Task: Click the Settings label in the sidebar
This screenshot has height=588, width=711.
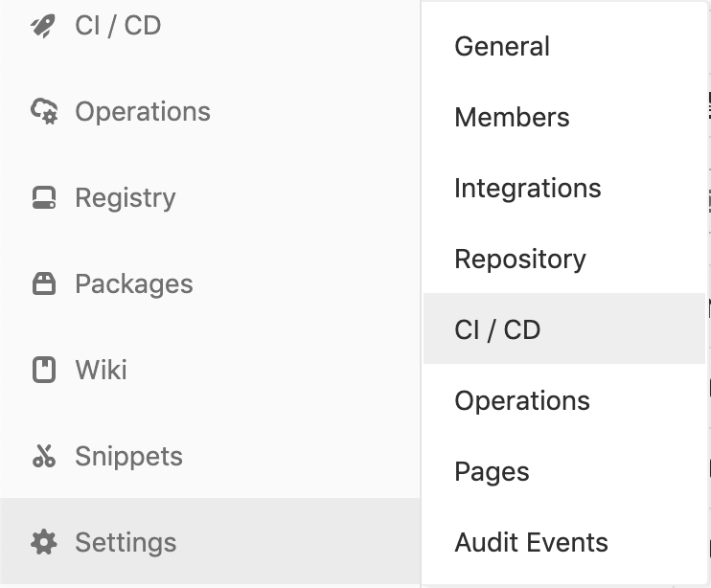Action: 126,543
